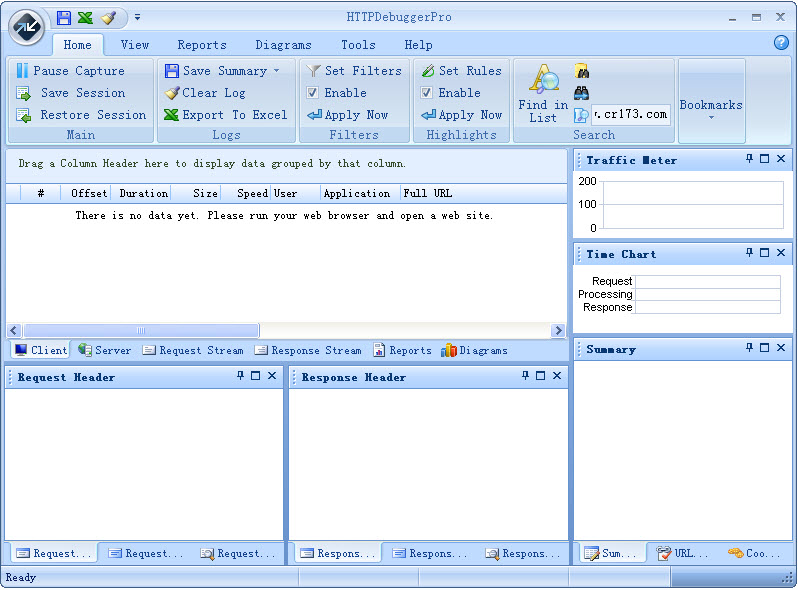The height and width of the screenshot is (590, 798).
Task: Toggle the Enable checkbox under Highlights
Action: click(x=427, y=93)
